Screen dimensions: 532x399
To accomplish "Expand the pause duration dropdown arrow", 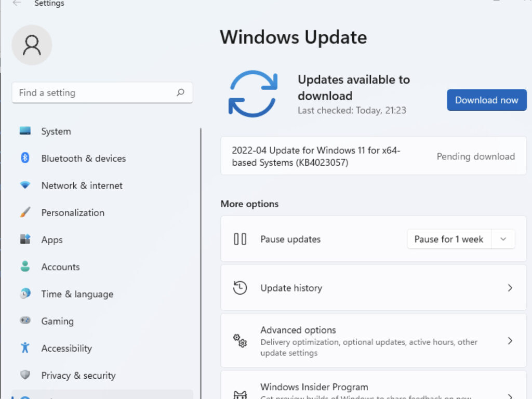I will tap(503, 239).
